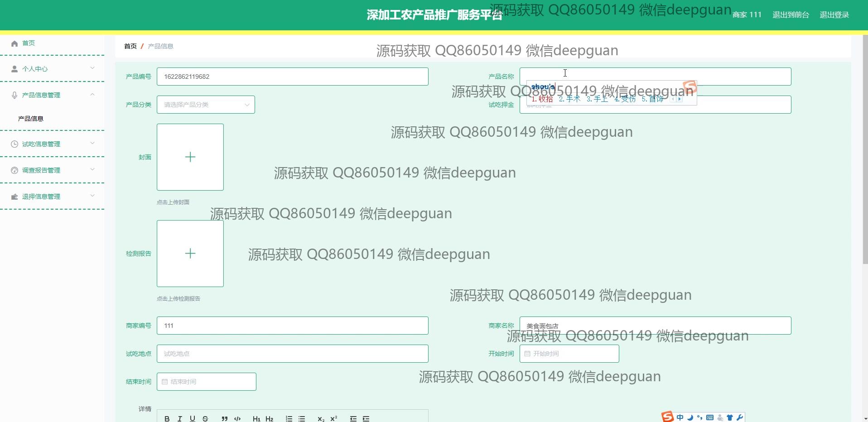Insert a bulleted list in the editor
The width and height of the screenshot is (868, 422).
302,419
